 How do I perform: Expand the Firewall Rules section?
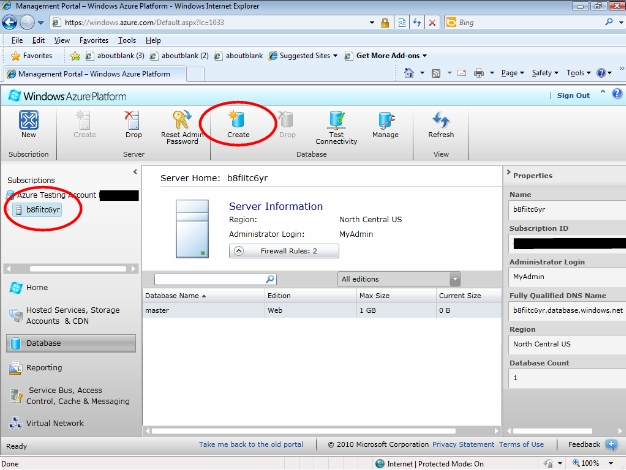point(284,251)
